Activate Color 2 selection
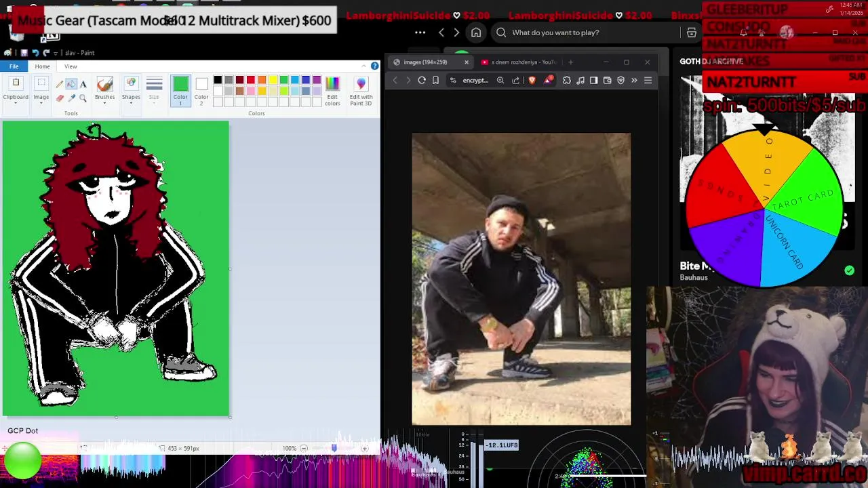Screen dimensions: 868x488 [x=201, y=90]
